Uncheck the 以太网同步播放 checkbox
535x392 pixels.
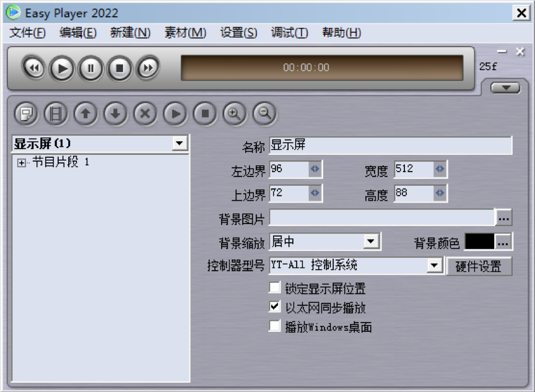click(275, 307)
